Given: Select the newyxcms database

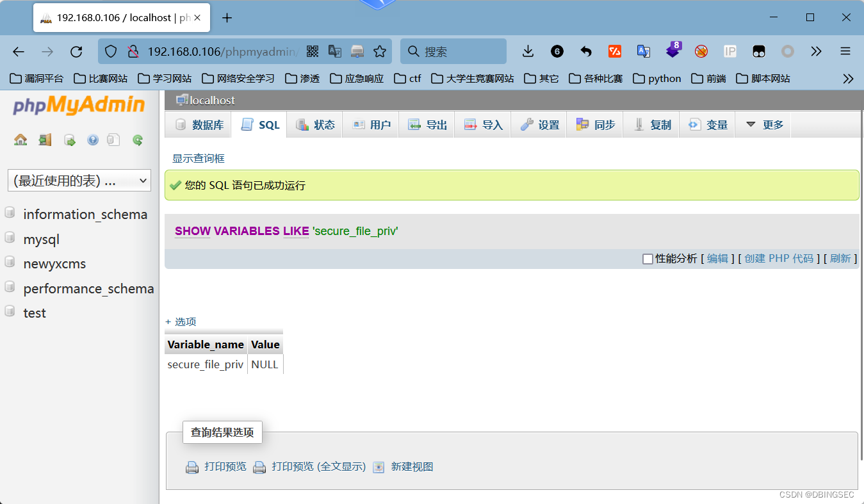Looking at the screenshot, I should [54, 264].
